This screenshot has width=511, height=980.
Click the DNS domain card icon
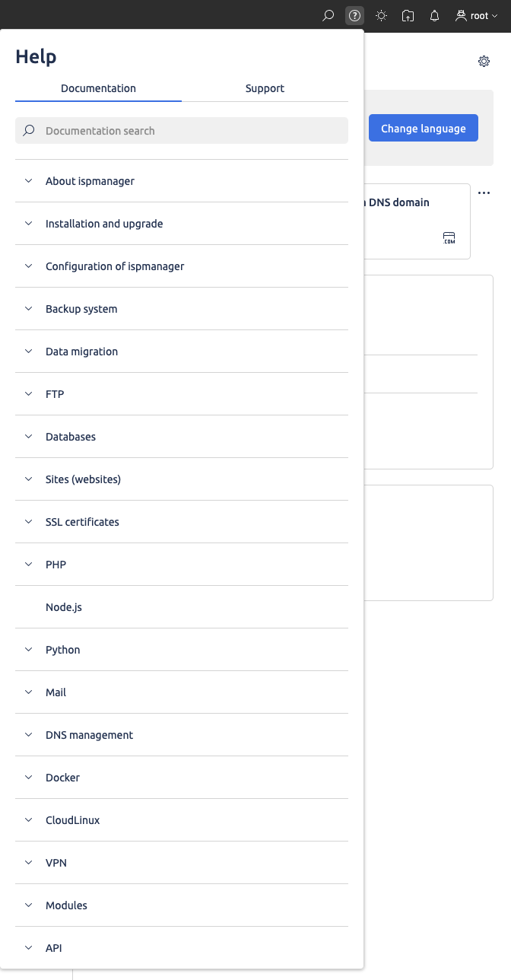click(x=449, y=238)
